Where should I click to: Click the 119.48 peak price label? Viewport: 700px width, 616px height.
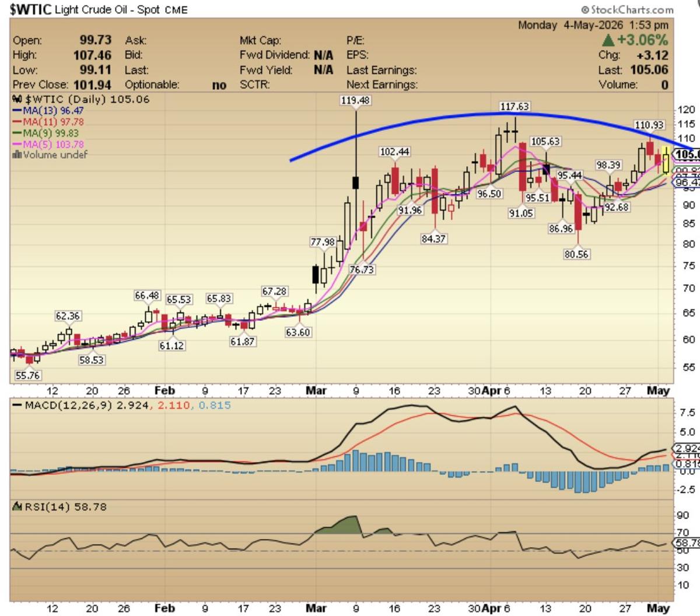pos(355,100)
